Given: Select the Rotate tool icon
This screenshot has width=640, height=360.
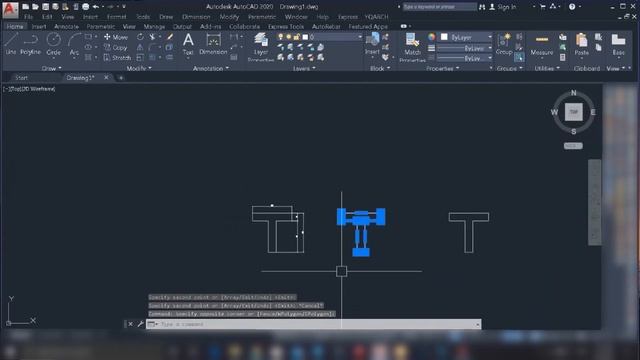Looking at the screenshot, I should tap(140, 37).
